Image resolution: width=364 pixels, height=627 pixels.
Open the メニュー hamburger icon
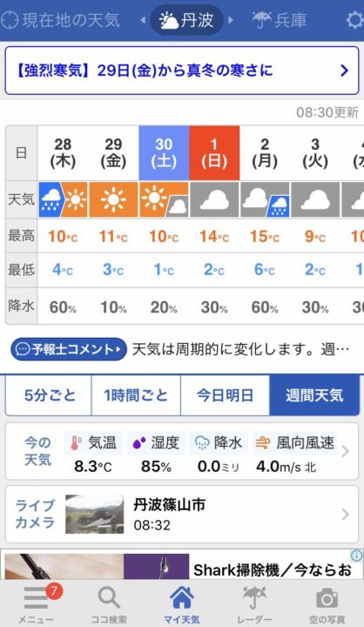pyautogui.click(x=35, y=597)
